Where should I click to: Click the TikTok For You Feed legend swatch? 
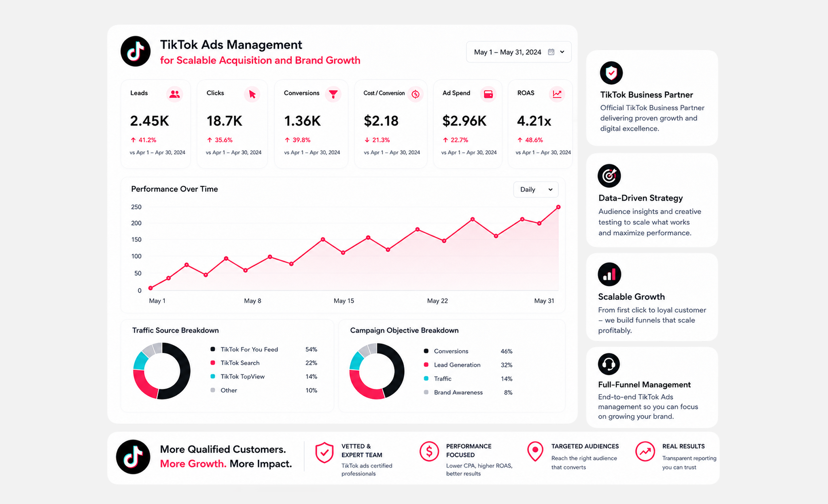click(x=212, y=349)
